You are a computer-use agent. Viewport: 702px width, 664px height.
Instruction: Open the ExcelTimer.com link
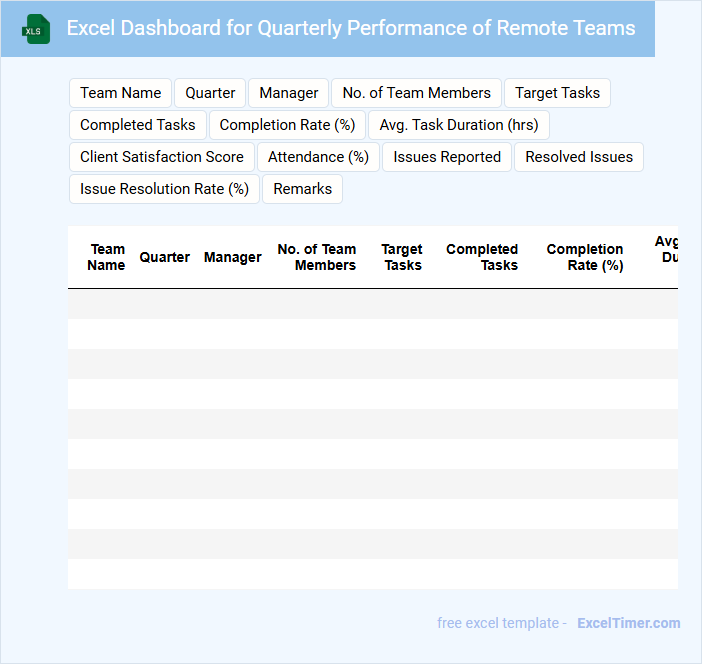(628, 623)
